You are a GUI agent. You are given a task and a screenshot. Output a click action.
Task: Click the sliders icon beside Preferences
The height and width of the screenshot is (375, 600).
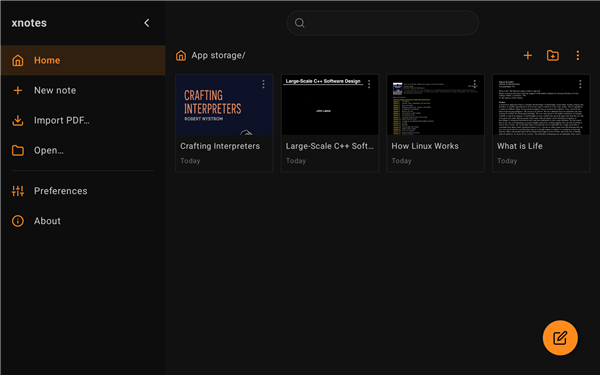(x=18, y=191)
